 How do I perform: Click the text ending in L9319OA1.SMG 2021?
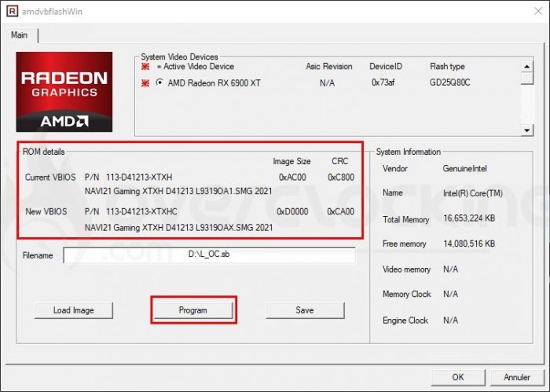click(178, 192)
